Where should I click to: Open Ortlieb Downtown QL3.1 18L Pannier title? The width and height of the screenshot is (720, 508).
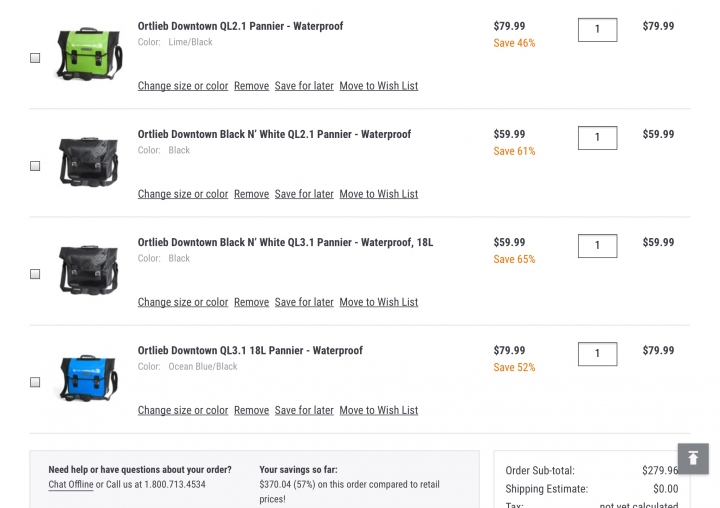pos(250,351)
